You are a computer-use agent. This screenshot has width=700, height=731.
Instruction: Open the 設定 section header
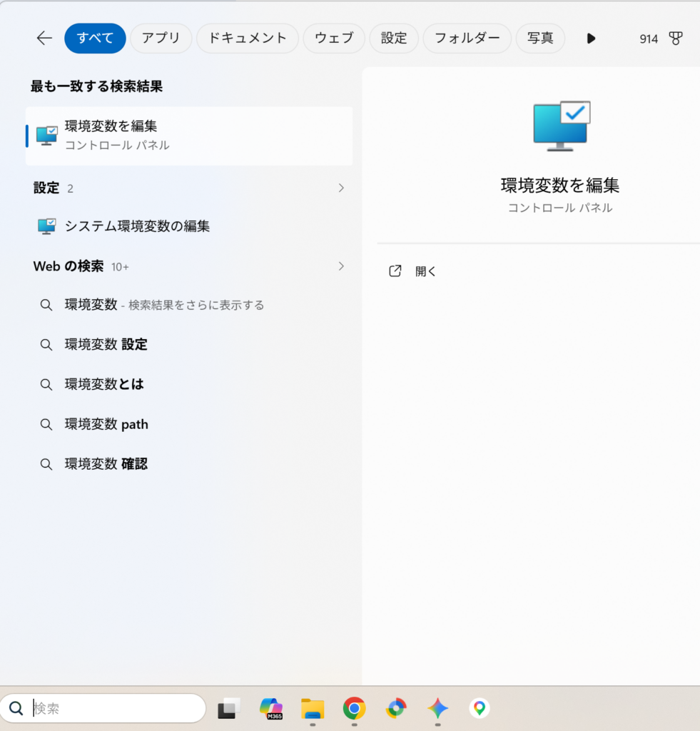coord(46,188)
